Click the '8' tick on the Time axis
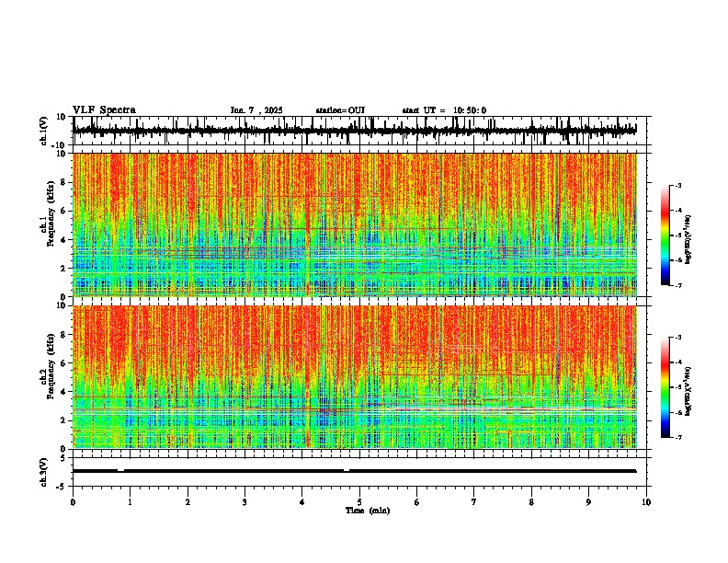This screenshot has width=728, height=563. coord(531,502)
